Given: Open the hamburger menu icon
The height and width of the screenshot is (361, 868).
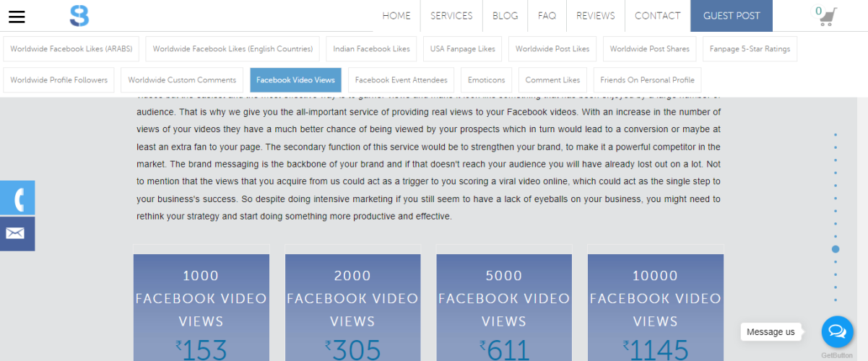Looking at the screenshot, I should 17,17.
